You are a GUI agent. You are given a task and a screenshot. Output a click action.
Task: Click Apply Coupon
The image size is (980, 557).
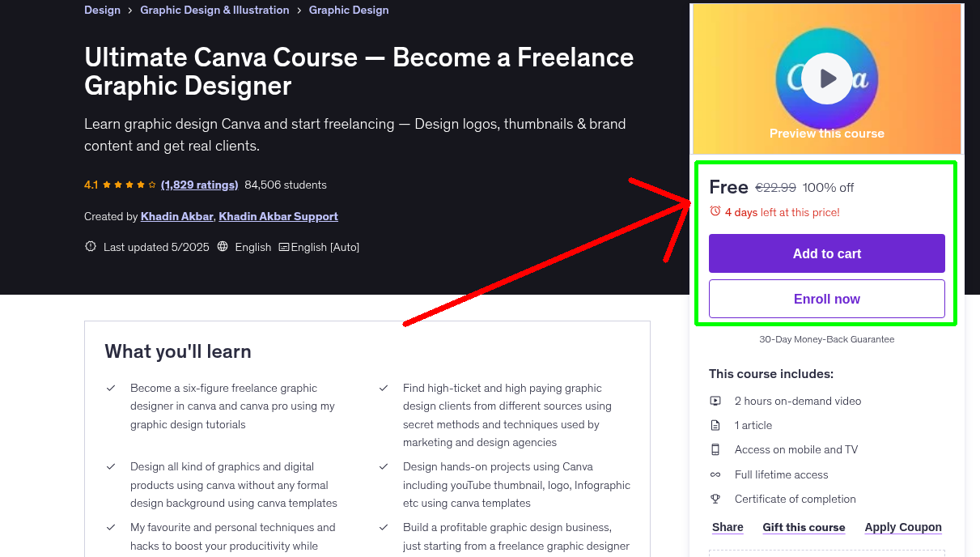pos(903,527)
